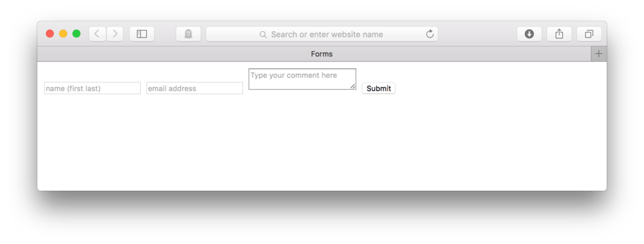
Task: Go forward to the next page
Action: coord(115,34)
